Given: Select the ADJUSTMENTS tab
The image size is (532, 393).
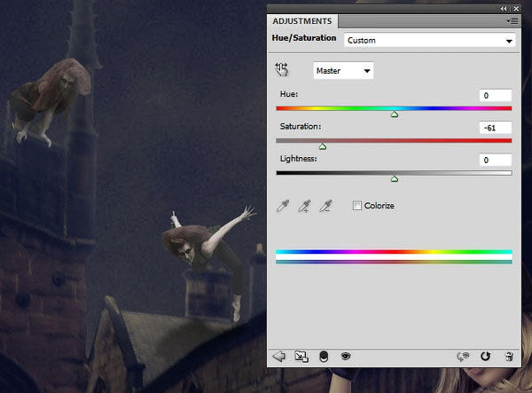Looking at the screenshot, I should tap(302, 21).
